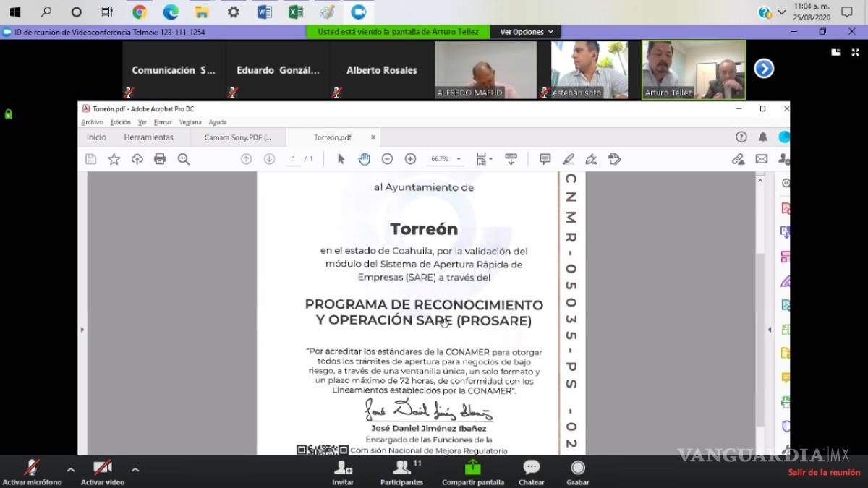This screenshot has width=868, height=488.
Task: Open the add comment tool
Action: pos(545,159)
